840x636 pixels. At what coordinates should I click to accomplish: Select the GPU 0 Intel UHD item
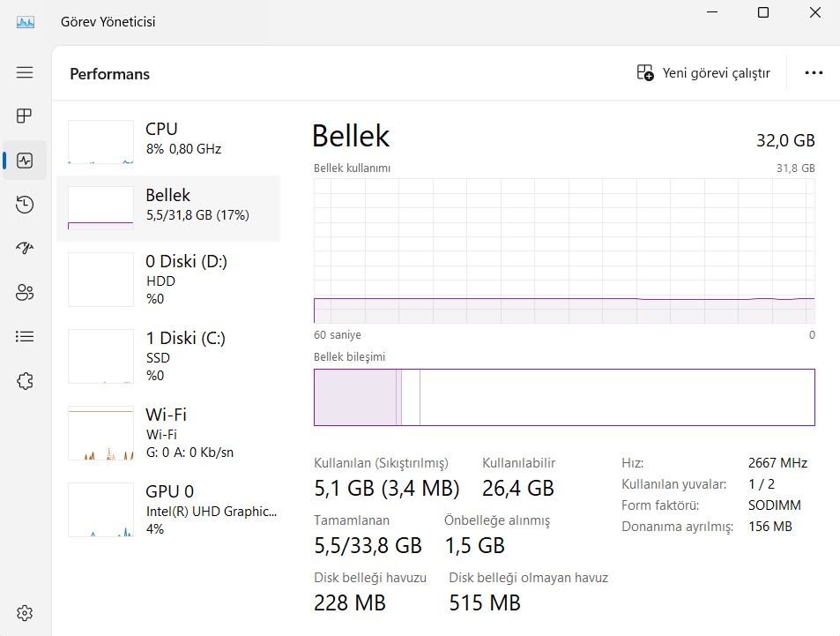168,510
